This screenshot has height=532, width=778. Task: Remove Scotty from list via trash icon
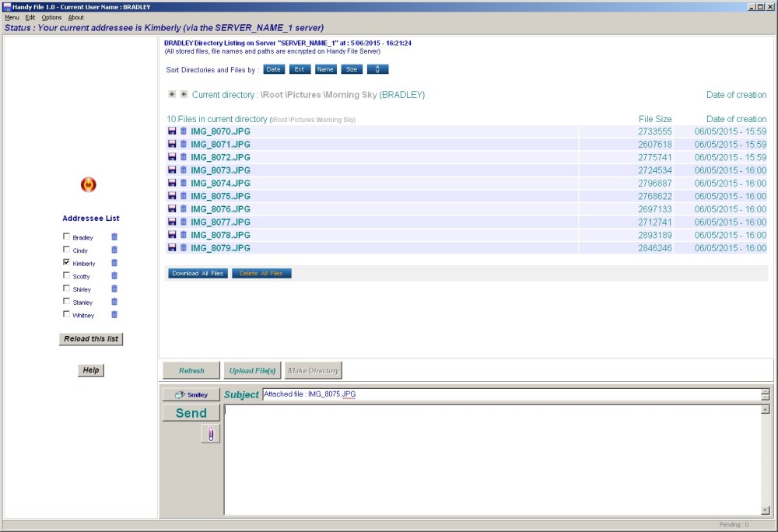pyautogui.click(x=114, y=275)
